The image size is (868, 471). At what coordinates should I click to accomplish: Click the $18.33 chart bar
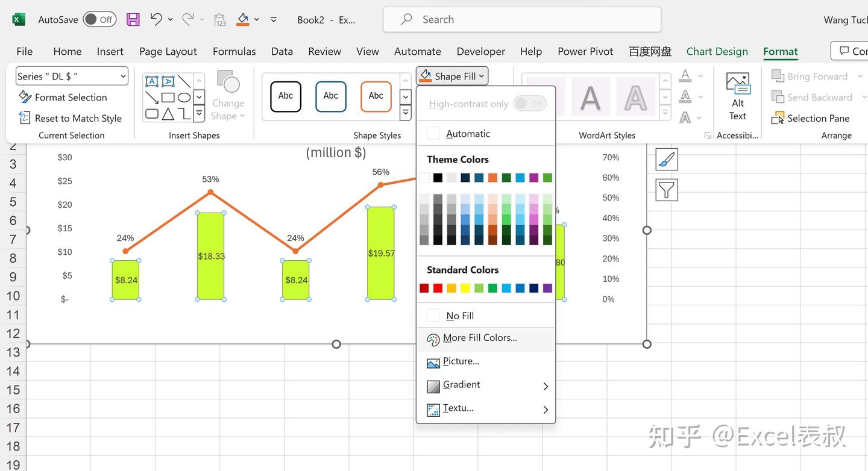[210, 256]
